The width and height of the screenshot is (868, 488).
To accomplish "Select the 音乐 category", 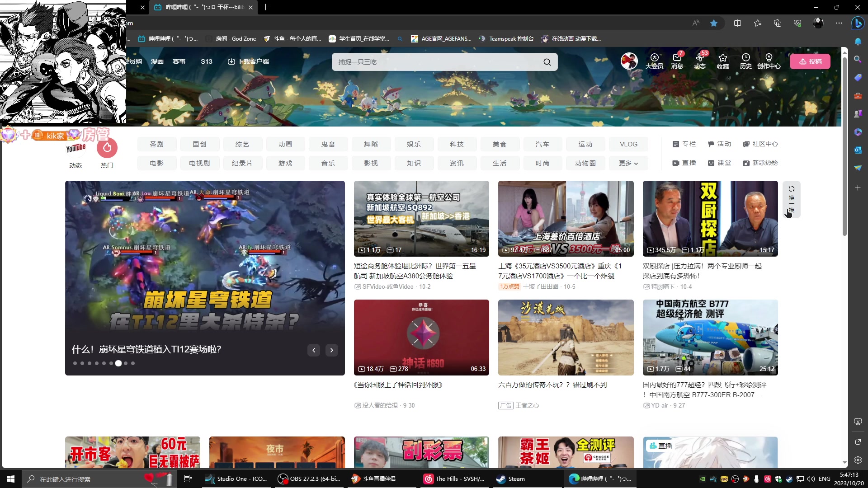I will [x=328, y=163].
